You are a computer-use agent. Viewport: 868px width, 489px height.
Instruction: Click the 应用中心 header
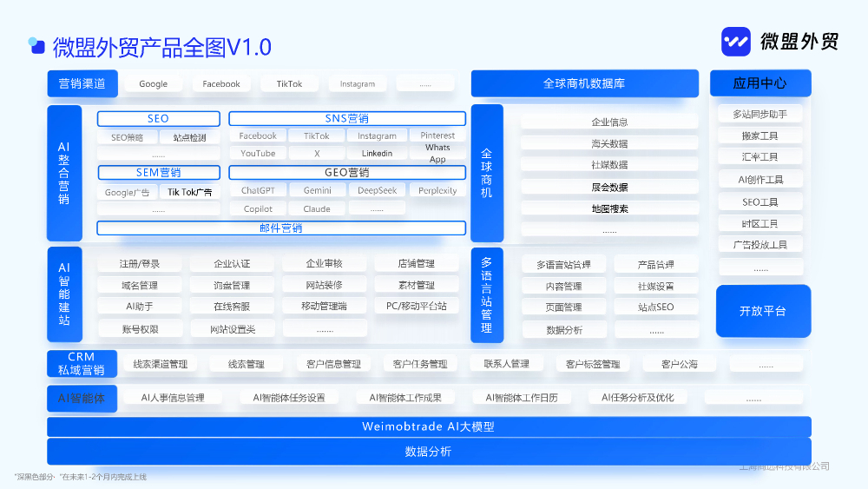coord(760,83)
